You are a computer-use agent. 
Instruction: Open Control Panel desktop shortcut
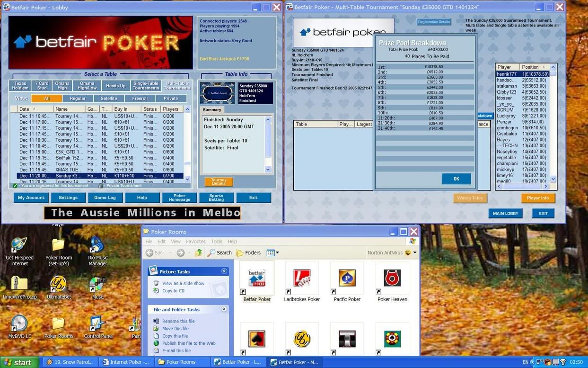(98, 327)
